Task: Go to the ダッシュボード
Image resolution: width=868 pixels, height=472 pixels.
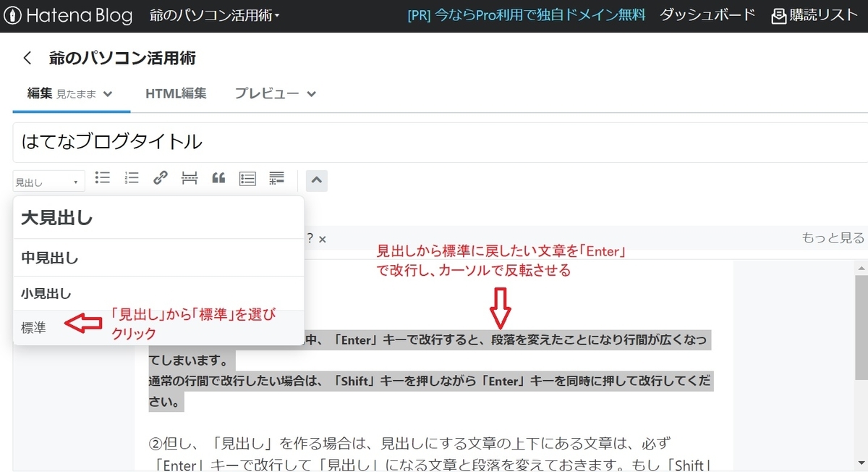Action: coord(706,14)
